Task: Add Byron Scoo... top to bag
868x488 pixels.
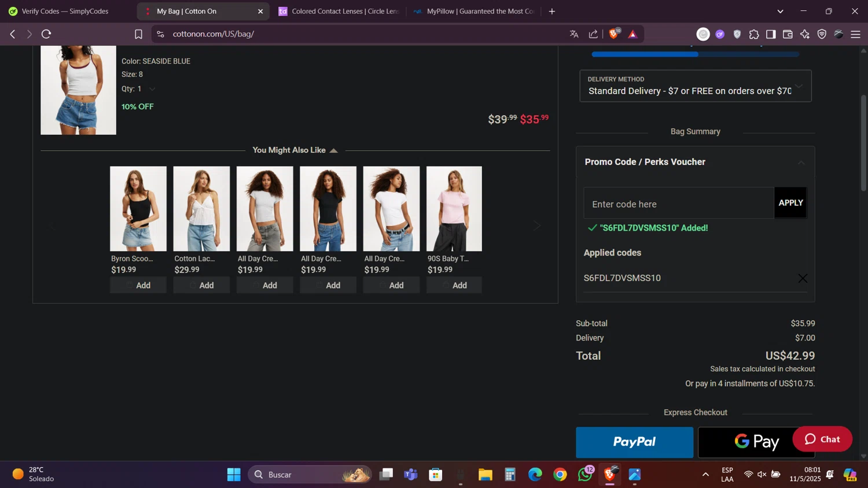Action: (x=138, y=286)
